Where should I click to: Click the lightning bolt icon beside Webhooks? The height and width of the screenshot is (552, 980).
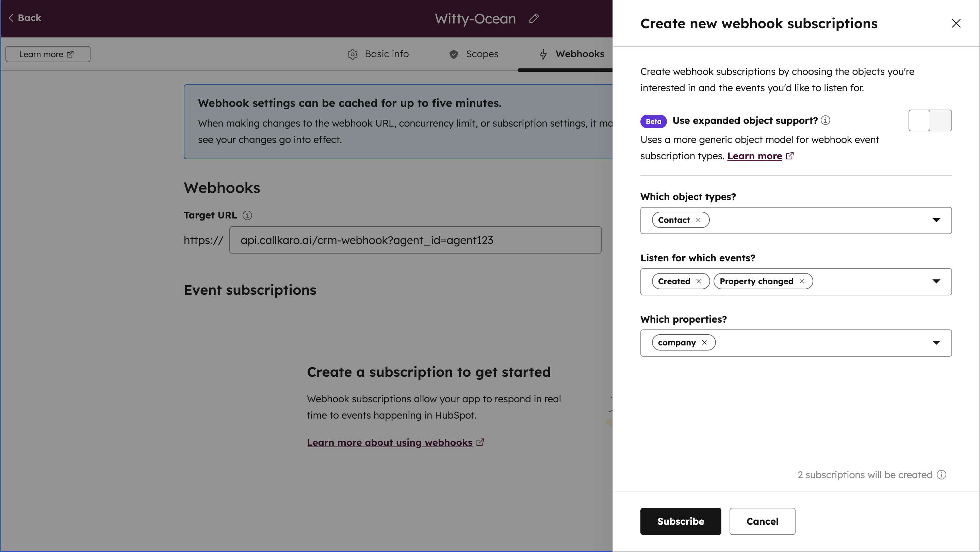tap(543, 54)
